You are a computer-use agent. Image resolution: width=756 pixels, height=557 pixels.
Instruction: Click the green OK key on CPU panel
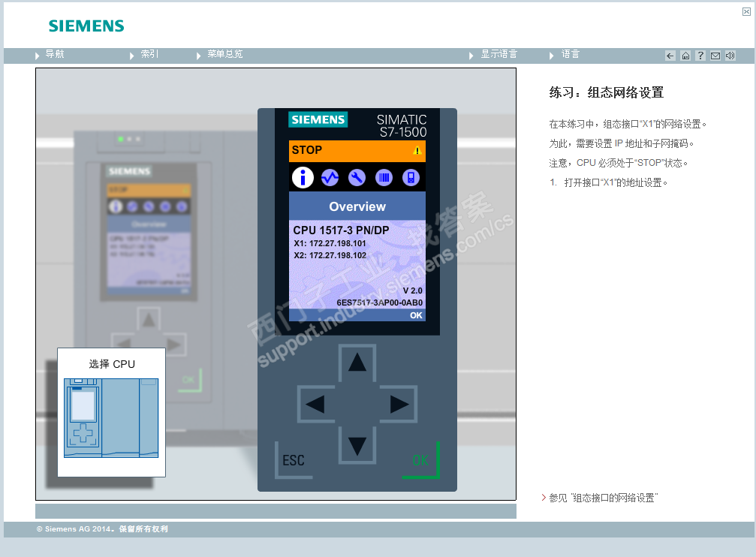click(421, 460)
